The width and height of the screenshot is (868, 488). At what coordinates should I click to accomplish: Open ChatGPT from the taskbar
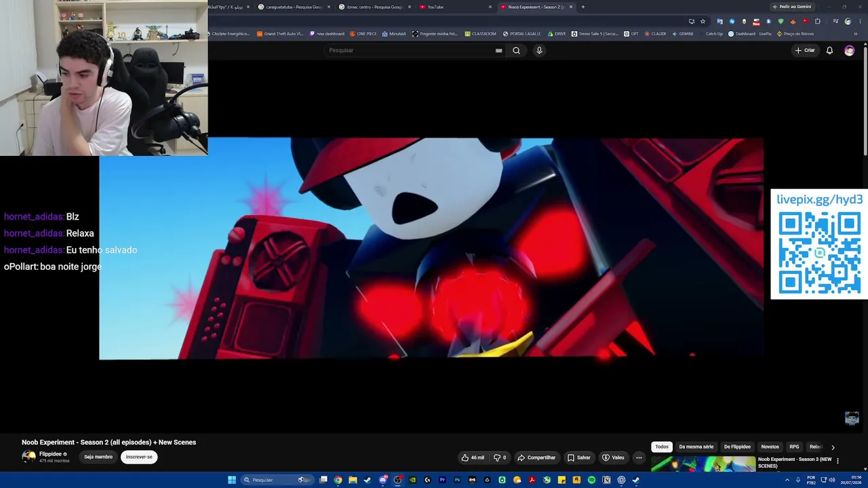pyautogui.click(x=621, y=480)
